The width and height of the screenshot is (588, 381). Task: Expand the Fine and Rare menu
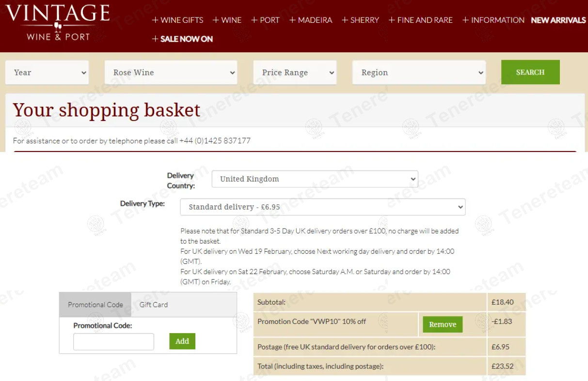(420, 20)
